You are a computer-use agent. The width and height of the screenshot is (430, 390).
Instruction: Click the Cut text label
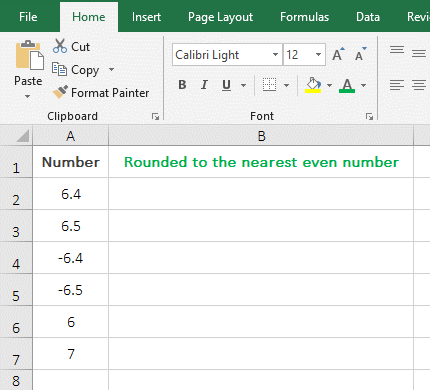80,47
